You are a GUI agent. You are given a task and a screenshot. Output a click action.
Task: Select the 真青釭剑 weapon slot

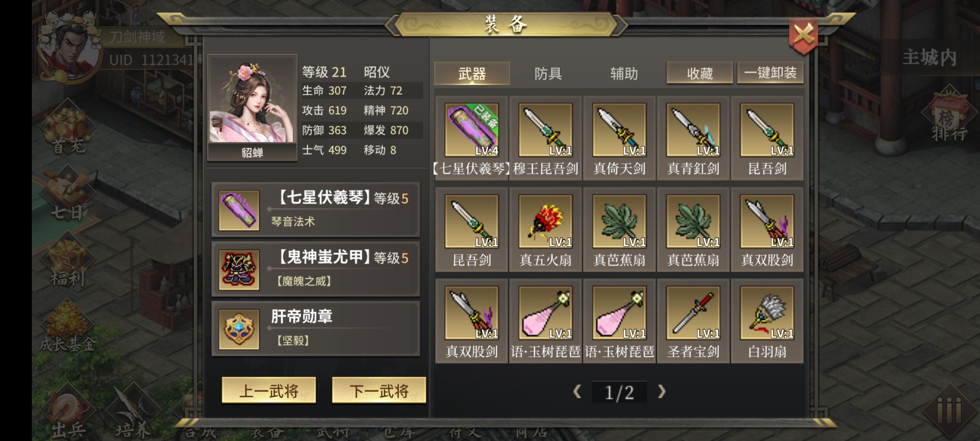pos(693,130)
